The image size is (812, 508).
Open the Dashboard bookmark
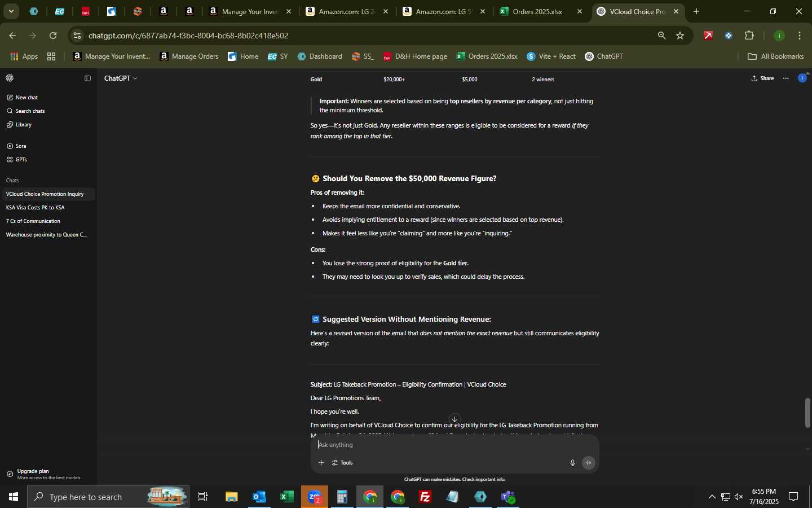click(320, 56)
